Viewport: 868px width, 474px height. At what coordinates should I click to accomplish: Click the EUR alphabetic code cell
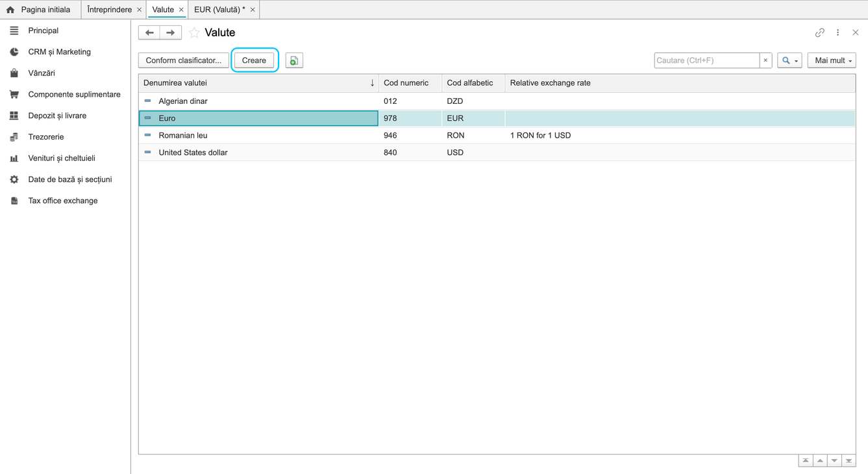pos(473,118)
